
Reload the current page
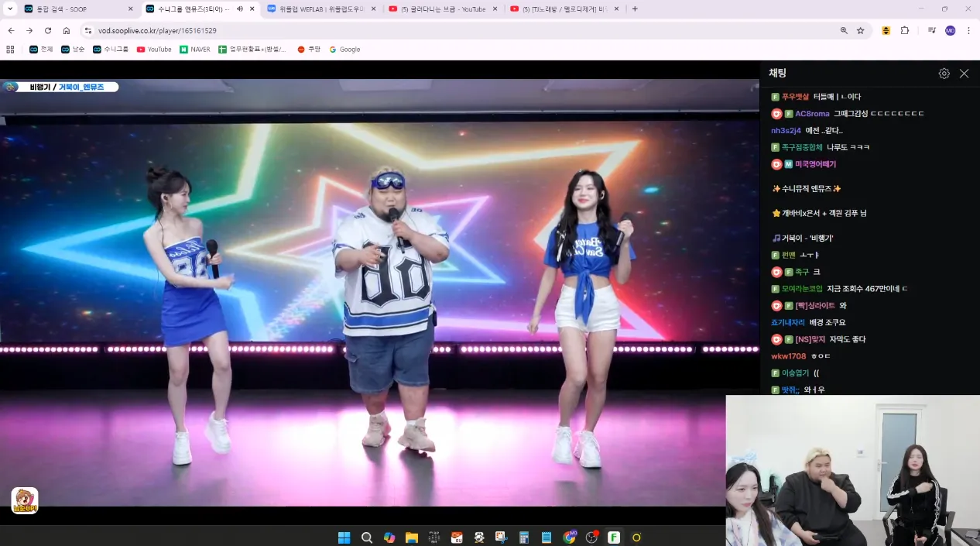[48, 31]
